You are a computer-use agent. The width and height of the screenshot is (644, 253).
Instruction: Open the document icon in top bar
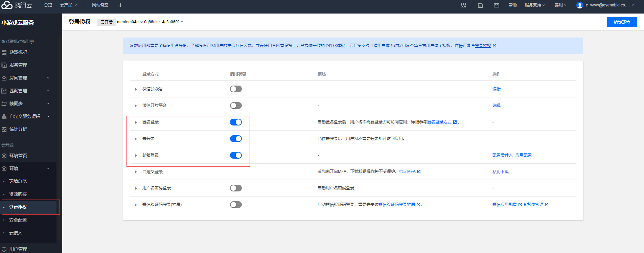pos(480,5)
